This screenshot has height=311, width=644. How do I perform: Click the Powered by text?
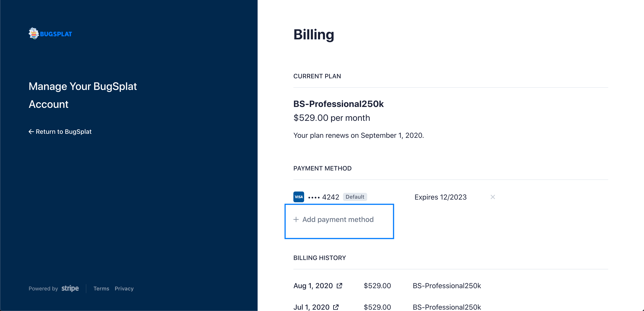click(43, 288)
